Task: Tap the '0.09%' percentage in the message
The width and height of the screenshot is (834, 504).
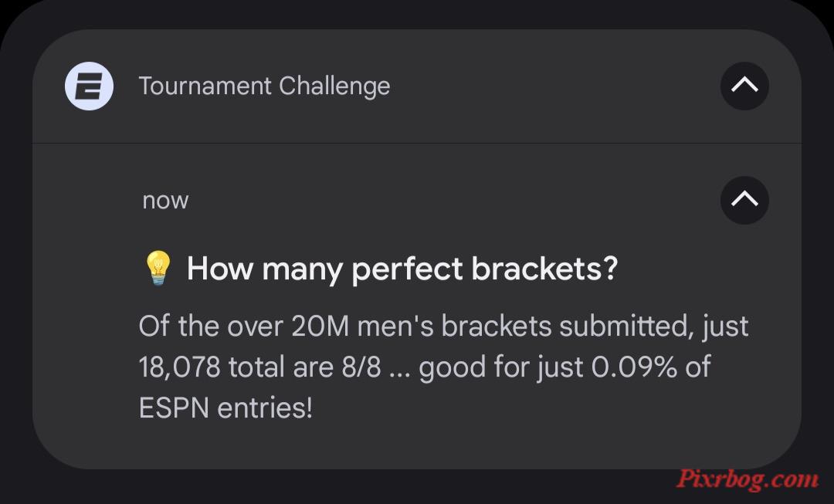Action: (633, 367)
